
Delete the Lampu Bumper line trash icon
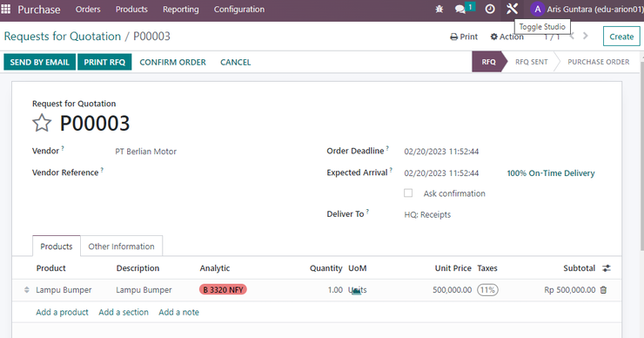pos(603,290)
